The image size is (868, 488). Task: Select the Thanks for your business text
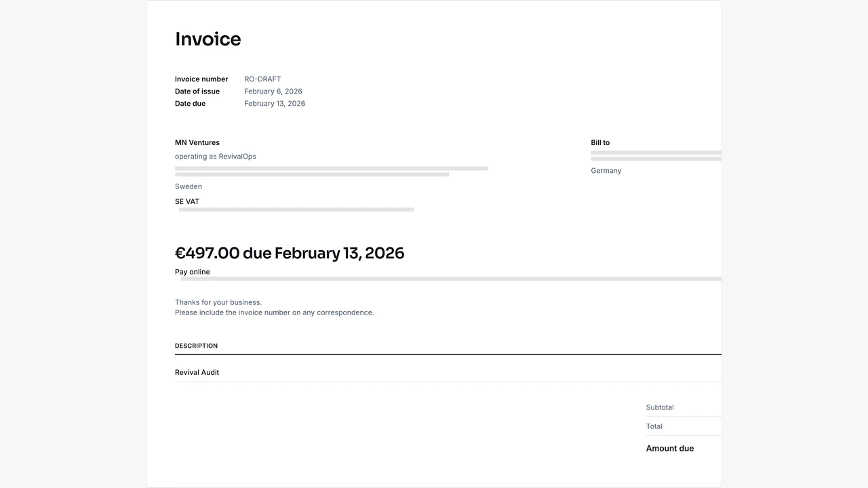point(218,302)
